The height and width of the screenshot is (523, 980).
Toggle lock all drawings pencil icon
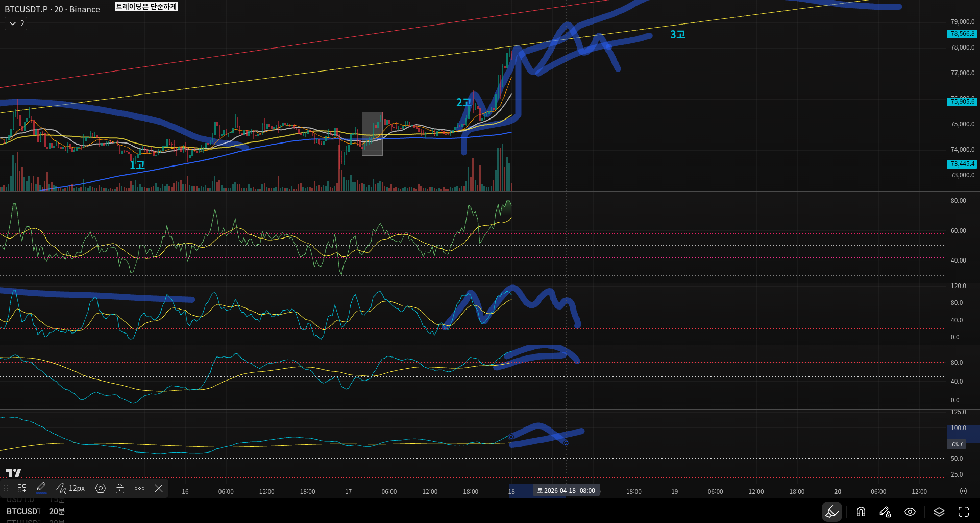(x=885, y=512)
